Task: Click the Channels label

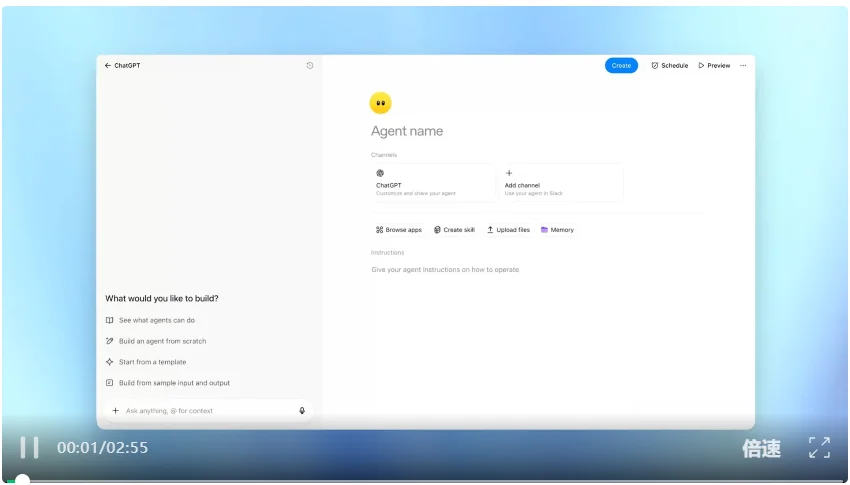Action: (384, 155)
